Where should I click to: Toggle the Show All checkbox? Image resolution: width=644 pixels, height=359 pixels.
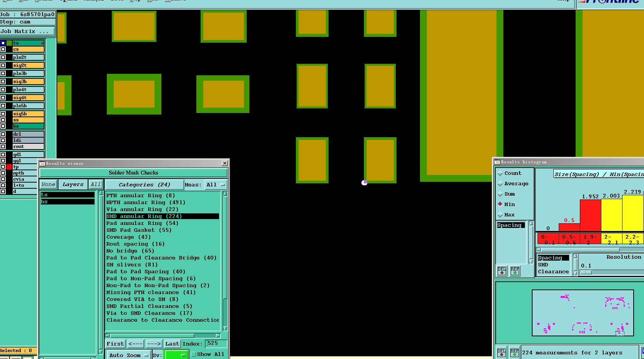194,354
